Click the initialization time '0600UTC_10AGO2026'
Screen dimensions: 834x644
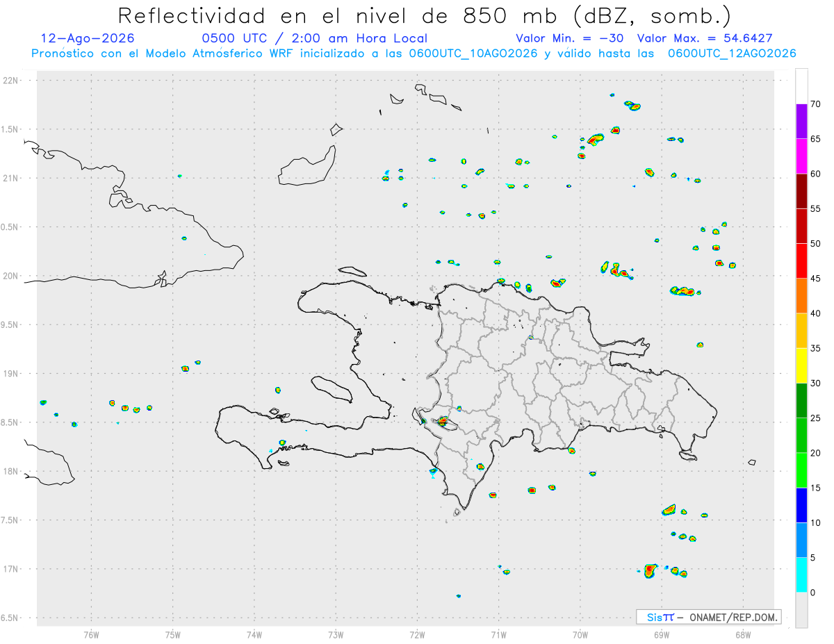[x=473, y=53]
